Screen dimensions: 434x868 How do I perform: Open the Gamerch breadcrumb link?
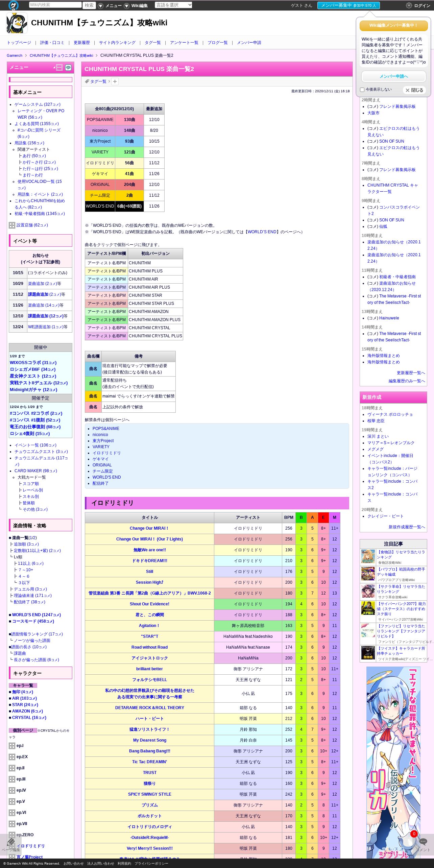[x=15, y=55]
